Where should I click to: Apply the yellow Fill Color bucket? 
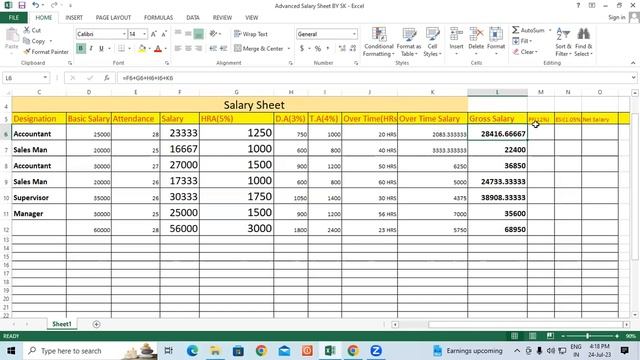[x=142, y=49]
